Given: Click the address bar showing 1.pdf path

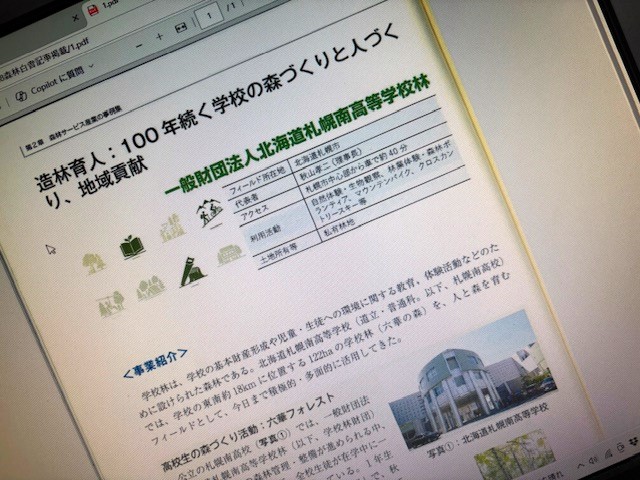Looking at the screenshot, I should click(45, 59).
